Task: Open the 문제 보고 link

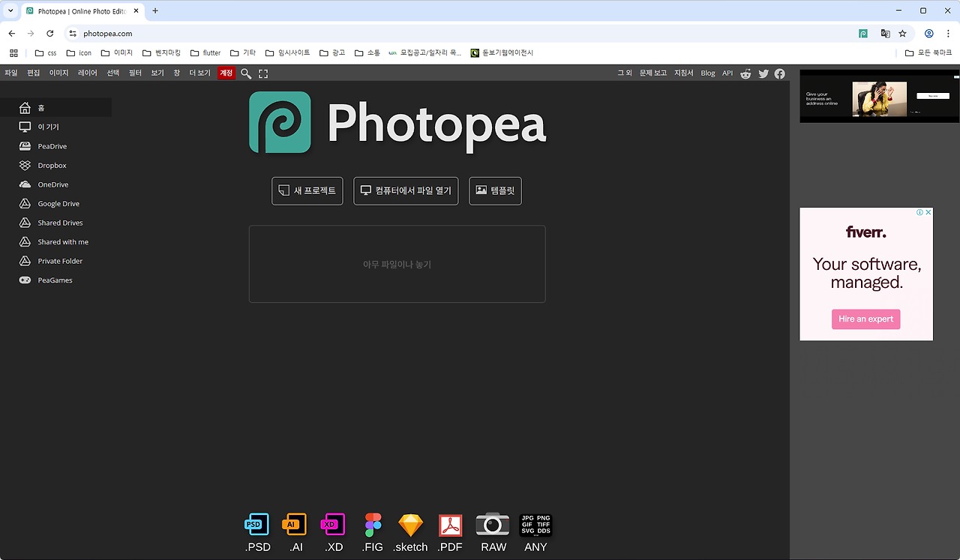Action: coord(653,73)
